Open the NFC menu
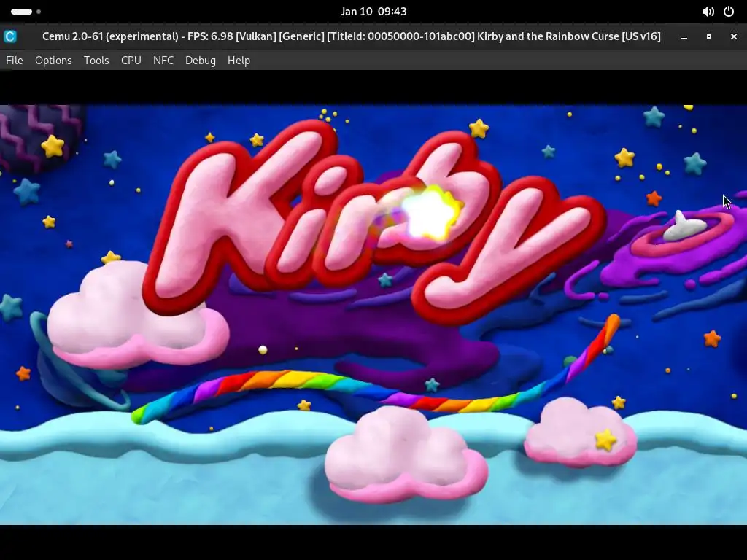The image size is (747, 560). (163, 61)
